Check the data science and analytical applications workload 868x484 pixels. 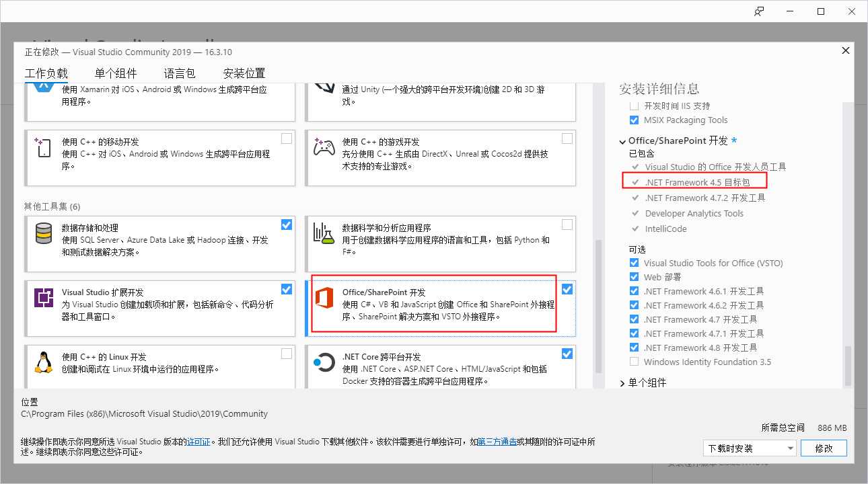click(567, 225)
